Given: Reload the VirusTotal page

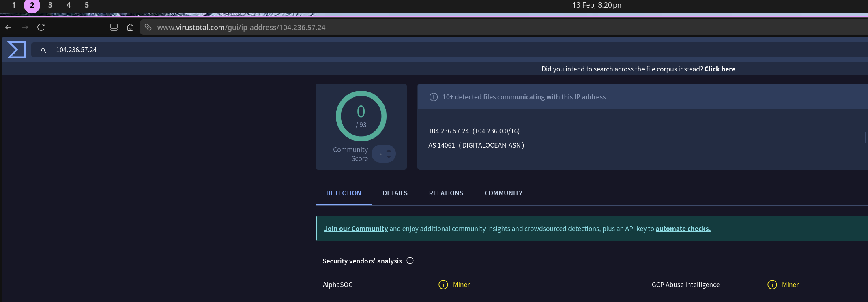Looking at the screenshot, I should 41,27.
